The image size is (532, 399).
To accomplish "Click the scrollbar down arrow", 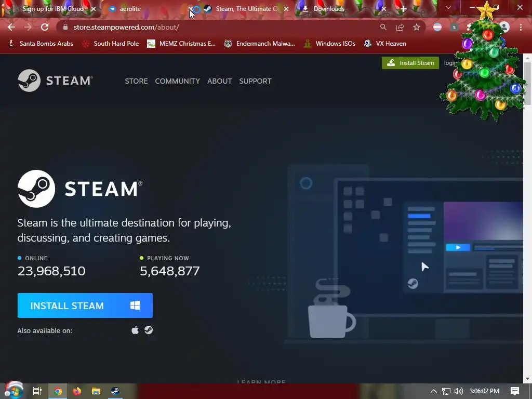I will (528, 379).
